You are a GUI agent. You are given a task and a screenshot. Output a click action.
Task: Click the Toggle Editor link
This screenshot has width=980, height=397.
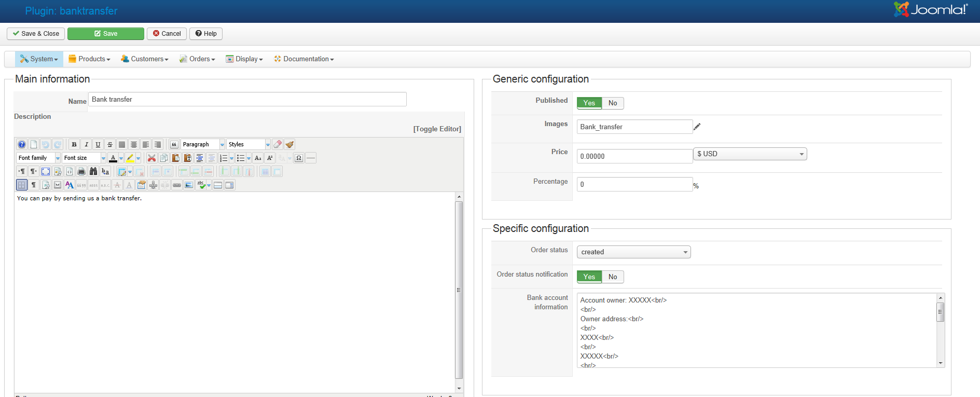(437, 129)
